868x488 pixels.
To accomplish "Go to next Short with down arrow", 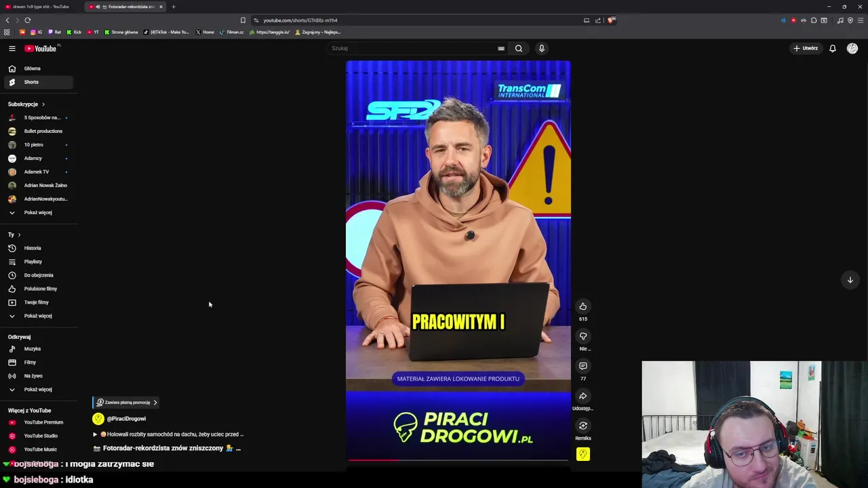I will pos(850,280).
